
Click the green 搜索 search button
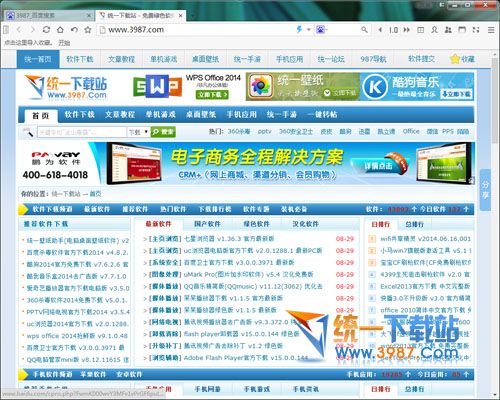[163, 132]
